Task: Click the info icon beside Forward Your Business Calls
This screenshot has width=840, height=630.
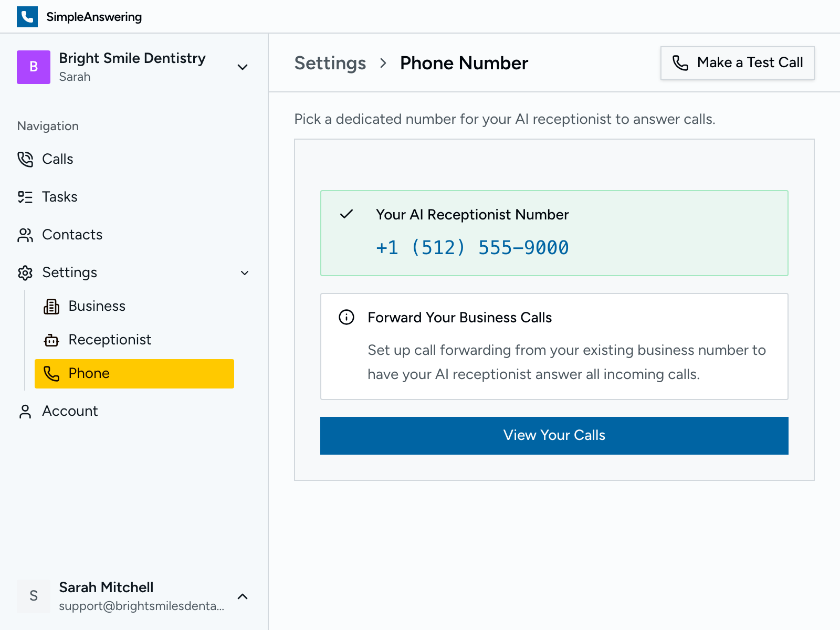Action: 346,317
